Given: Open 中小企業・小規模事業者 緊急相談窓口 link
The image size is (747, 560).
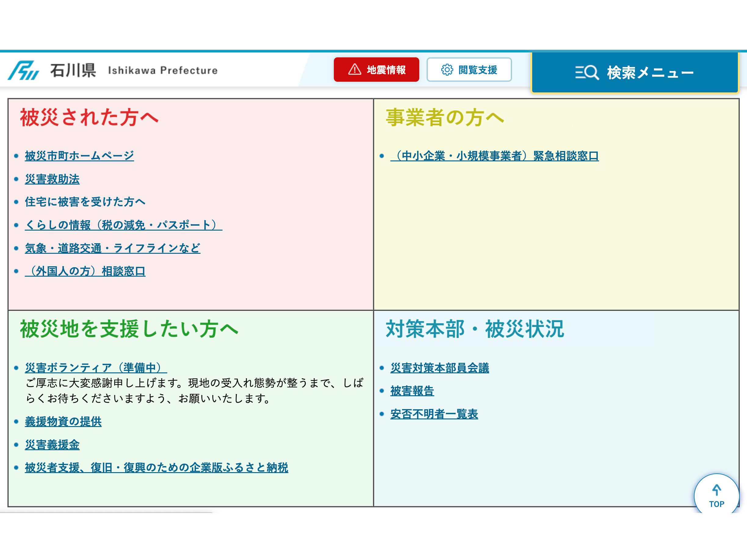Looking at the screenshot, I should 494,156.
